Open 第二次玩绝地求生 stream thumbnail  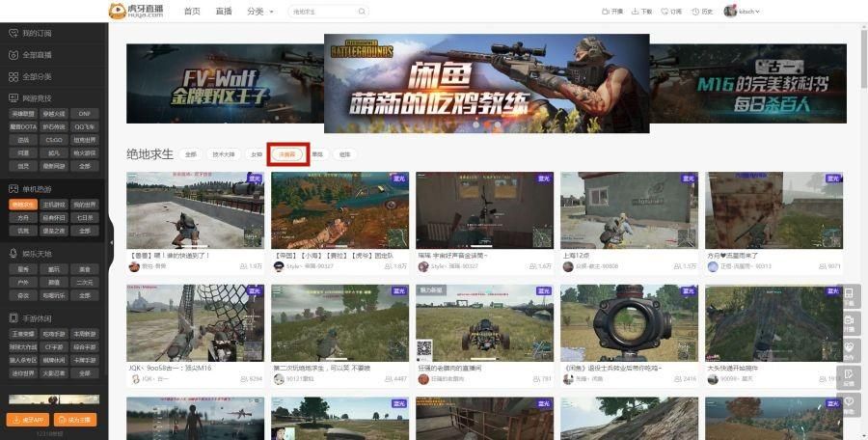(x=339, y=323)
